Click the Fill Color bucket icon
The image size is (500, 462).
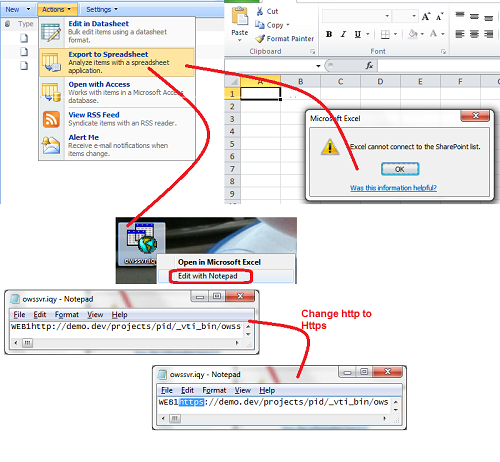click(413, 34)
